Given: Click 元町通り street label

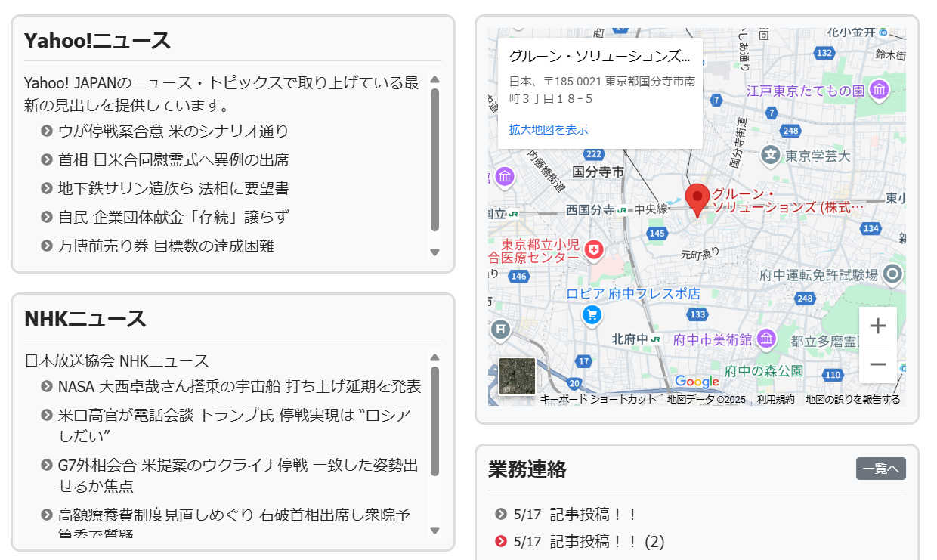Looking at the screenshot, I should pyautogui.click(x=700, y=255).
